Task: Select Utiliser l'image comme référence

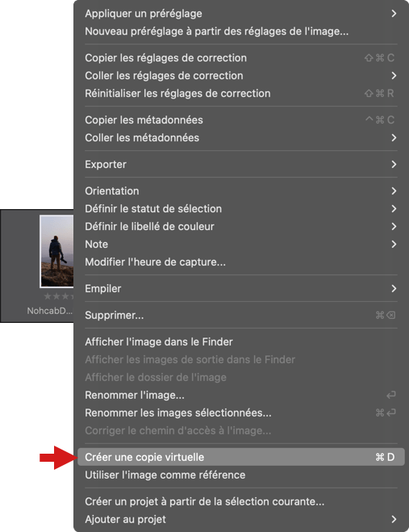Action: click(x=240, y=475)
